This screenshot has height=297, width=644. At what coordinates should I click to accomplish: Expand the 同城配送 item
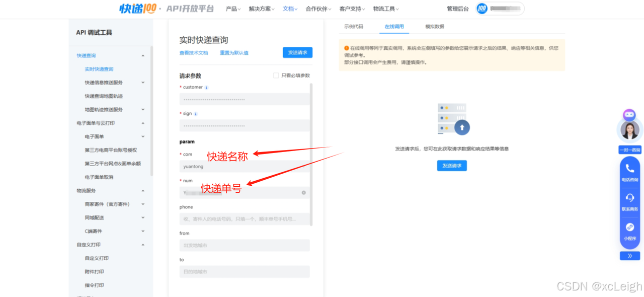pos(143,218)
